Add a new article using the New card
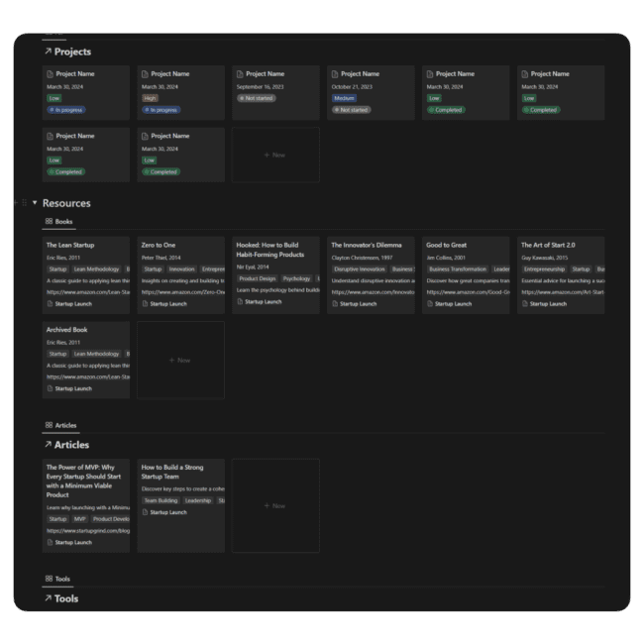Viewport: 644px width, 644px height. tap(275, 505)
